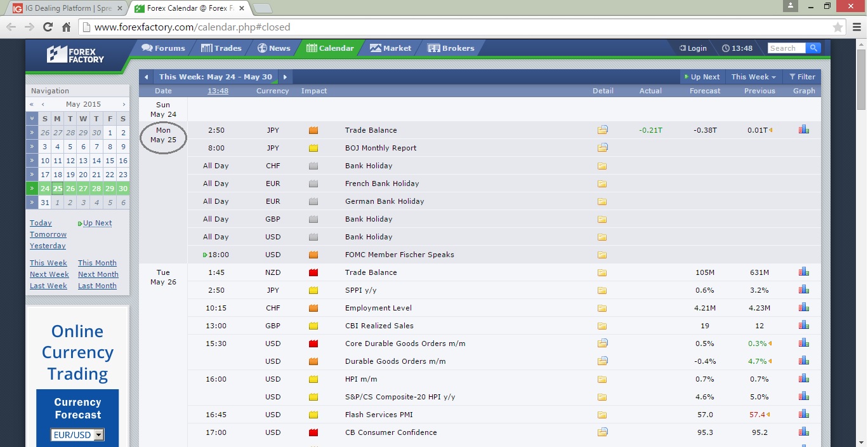Image resolution: width=868 pixels, height=447 pixels.
Task: Open the Forums section
Action: [163, 48]
